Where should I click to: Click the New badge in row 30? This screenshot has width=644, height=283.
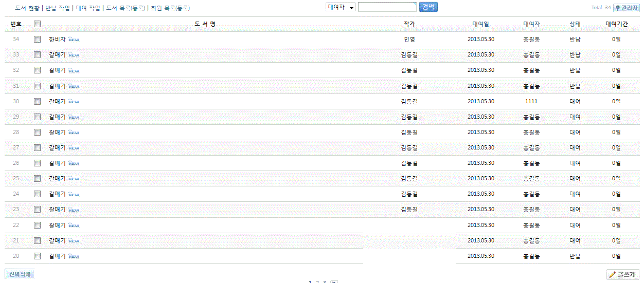tap(74, 102)
